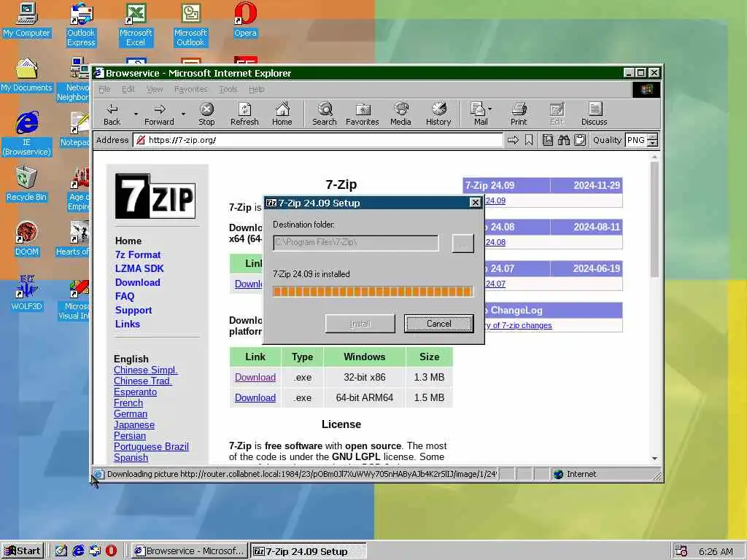Open the 7z Format sidebar link

pos(138,254)
